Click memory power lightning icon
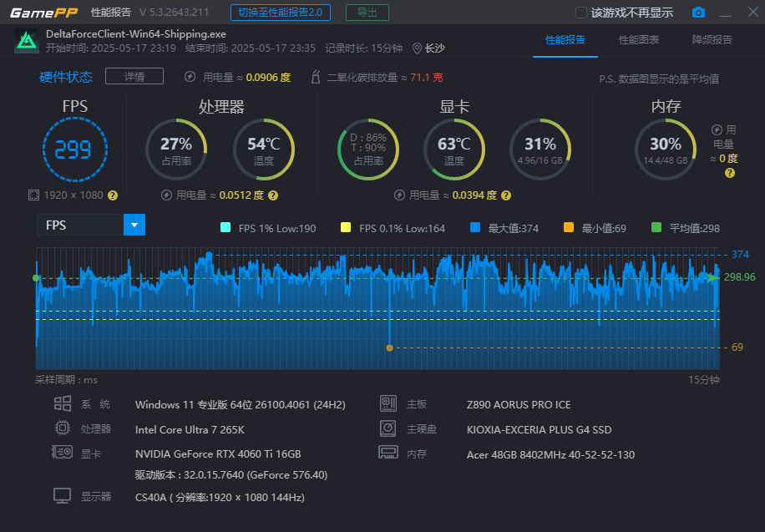Screen dimensions: 765x532 click(x=717, y=129)
